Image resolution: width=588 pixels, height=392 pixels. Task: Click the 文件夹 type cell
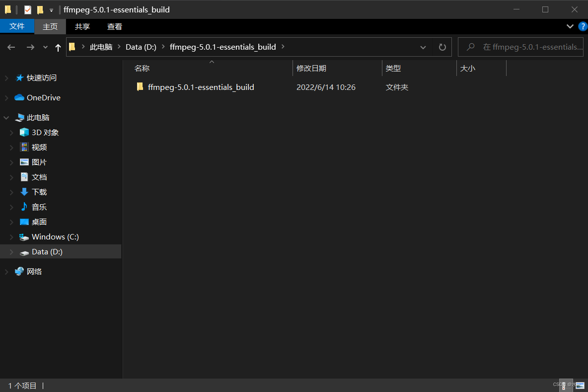click(397, 87)
